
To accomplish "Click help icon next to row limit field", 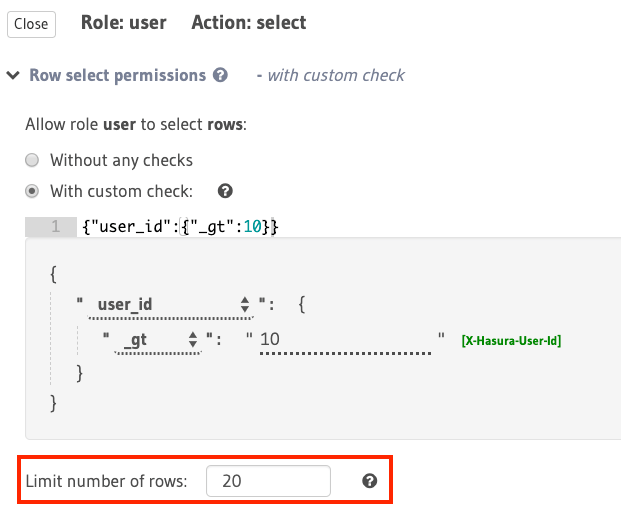I will 369,481.
